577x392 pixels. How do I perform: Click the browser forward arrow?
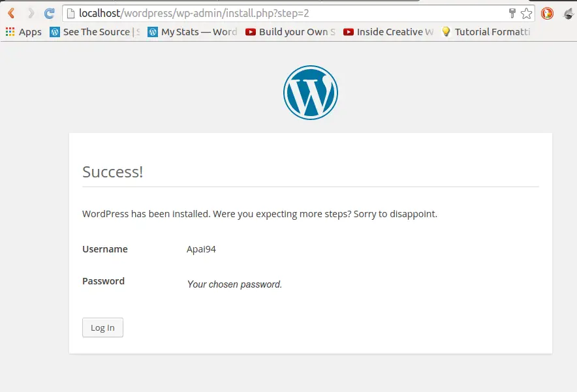[31, 13]
